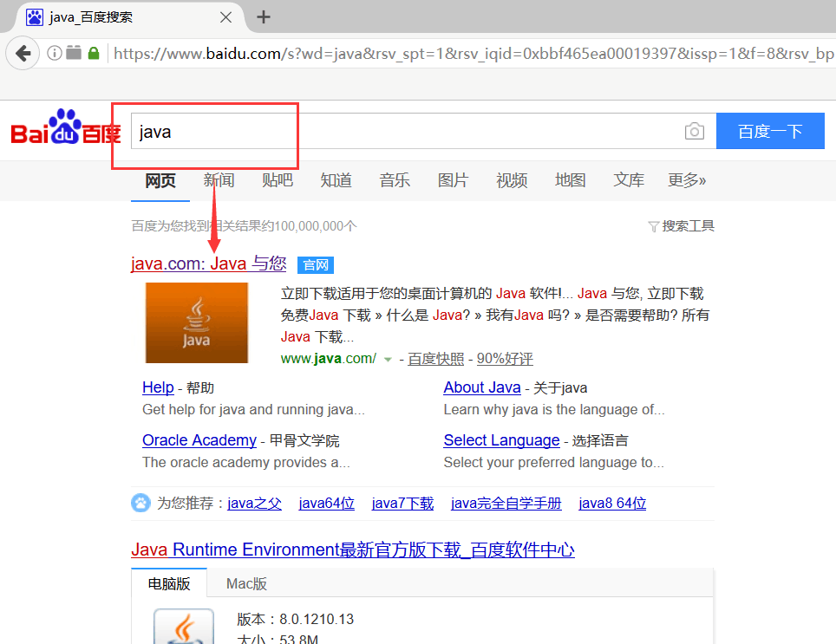Viewport: 836px width, 644px height.
Task: Open the 视频 tab
Action: click(512, 180)
